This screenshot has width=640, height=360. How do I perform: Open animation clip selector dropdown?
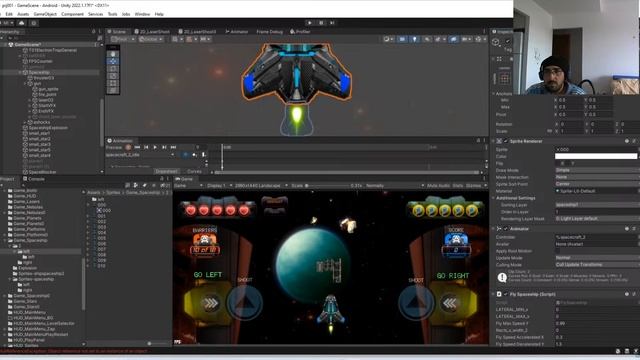[x=140, y=155]
